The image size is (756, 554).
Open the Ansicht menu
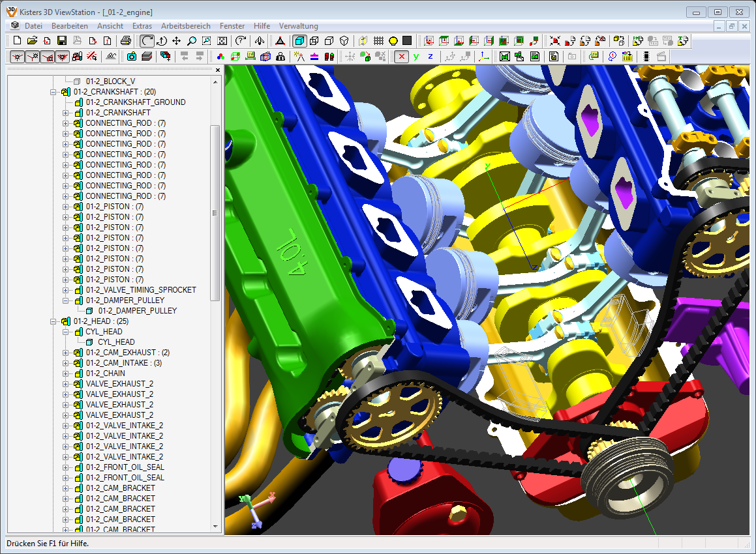[110, 26]
